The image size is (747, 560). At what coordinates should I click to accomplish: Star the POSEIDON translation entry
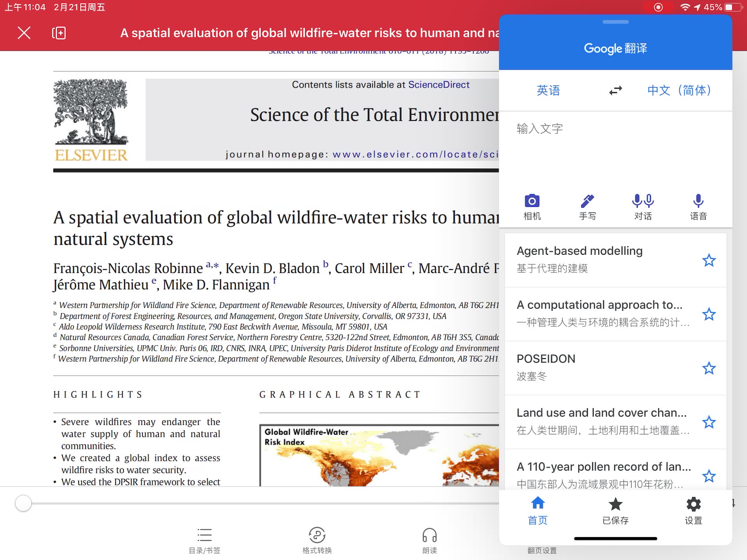pyautogui.click(x=709, y=368)
